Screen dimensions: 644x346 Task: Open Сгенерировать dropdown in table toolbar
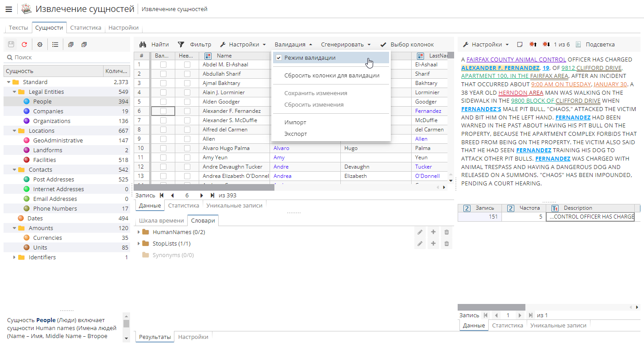[x=346, y=45]
